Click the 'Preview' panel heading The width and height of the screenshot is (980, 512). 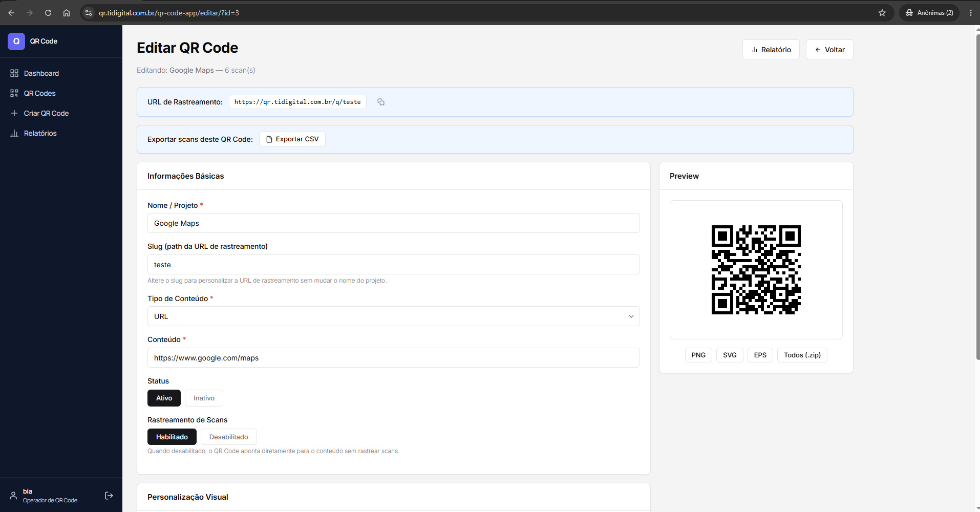tap(684, 176)
